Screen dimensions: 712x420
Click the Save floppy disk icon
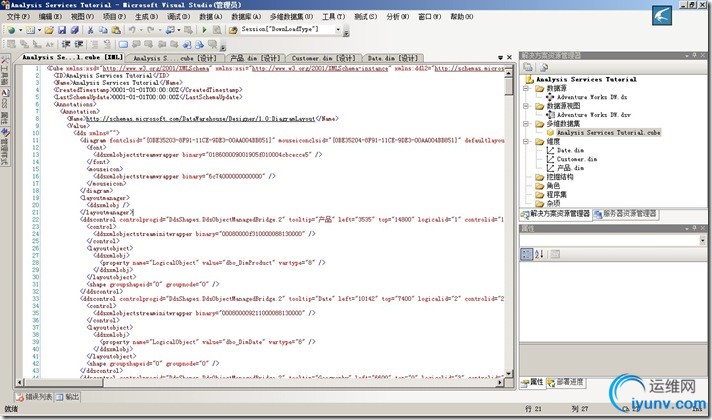tap(62, 30)
